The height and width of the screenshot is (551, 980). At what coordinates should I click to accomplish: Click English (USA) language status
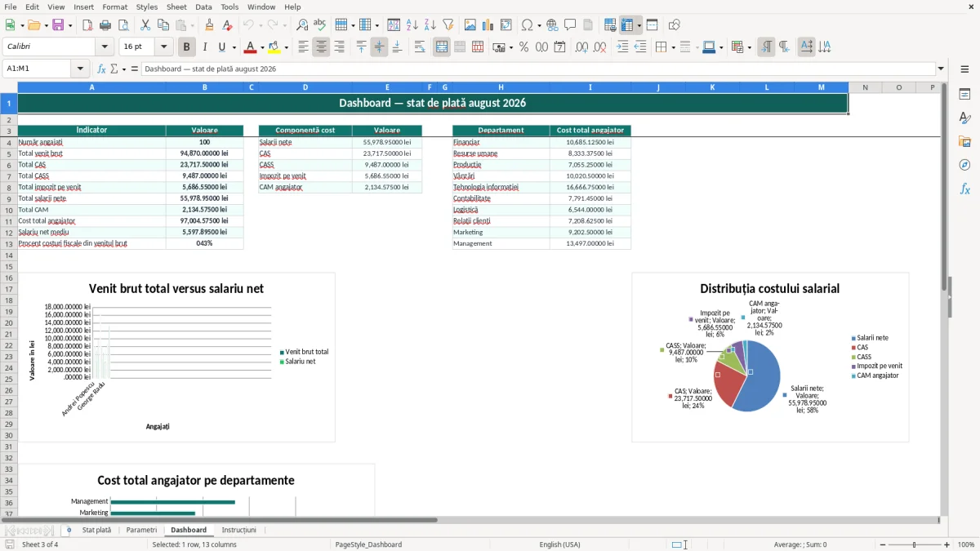pos(560,544)
